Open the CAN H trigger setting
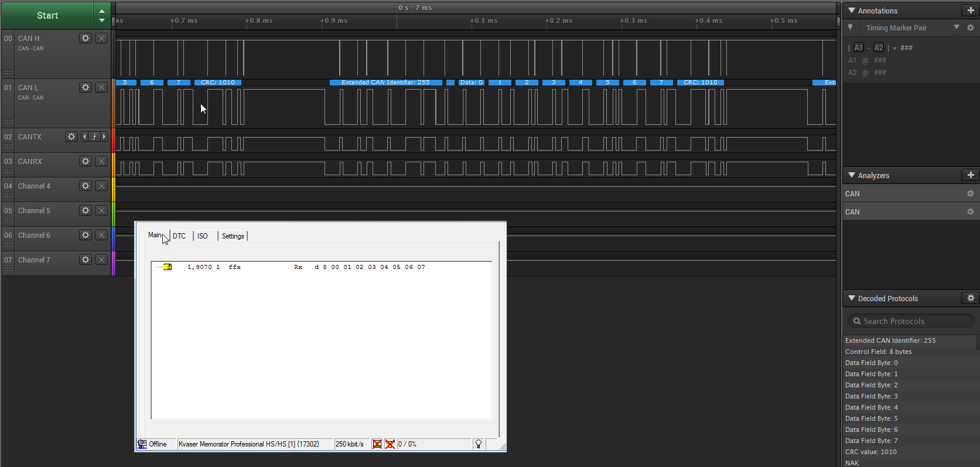The width and height of the screenshot is (980, 467). pyautogui.click(x=101, y=38)
